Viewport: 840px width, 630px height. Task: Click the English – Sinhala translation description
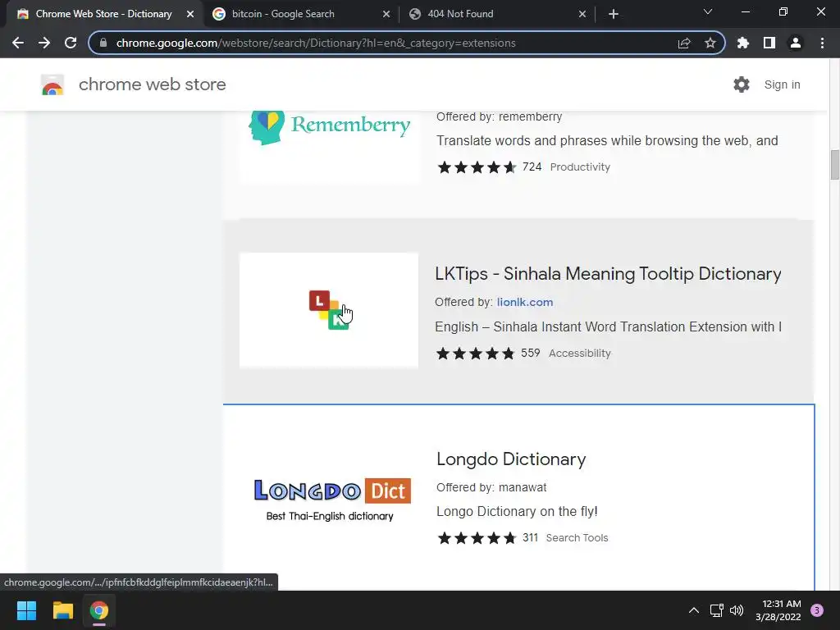(x=608, y=326)
